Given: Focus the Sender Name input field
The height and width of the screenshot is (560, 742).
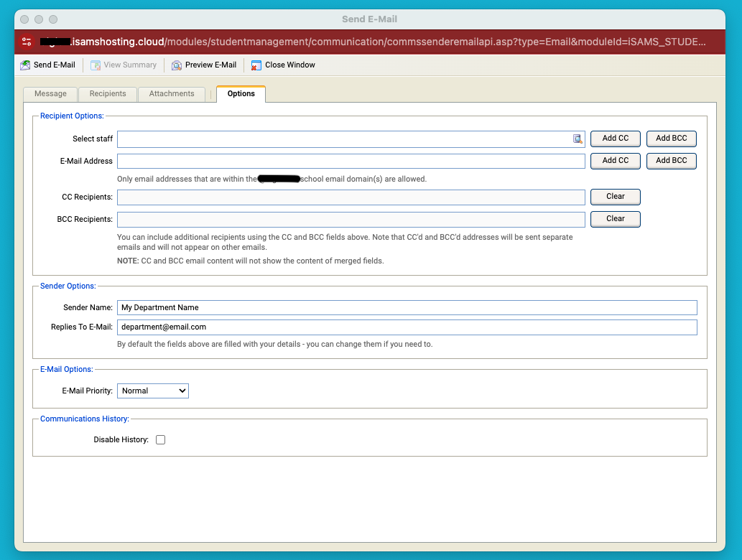Looking at the screenshot, I should click(x=407, y=307).
